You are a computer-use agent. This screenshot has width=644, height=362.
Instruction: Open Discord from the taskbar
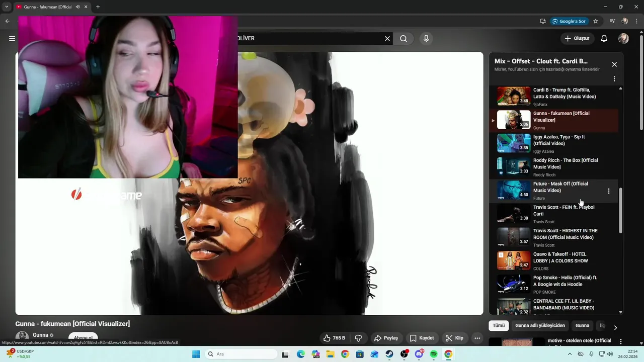pos(419,354)
